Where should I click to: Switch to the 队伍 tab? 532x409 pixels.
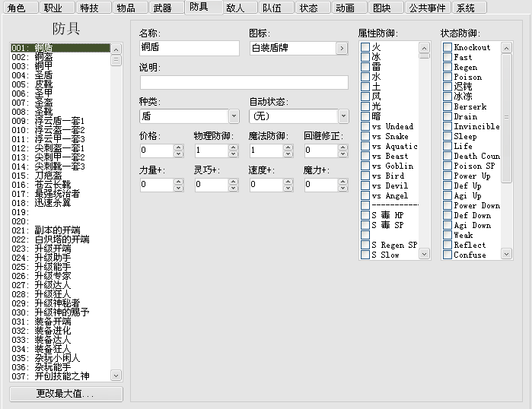pos(276,8)
